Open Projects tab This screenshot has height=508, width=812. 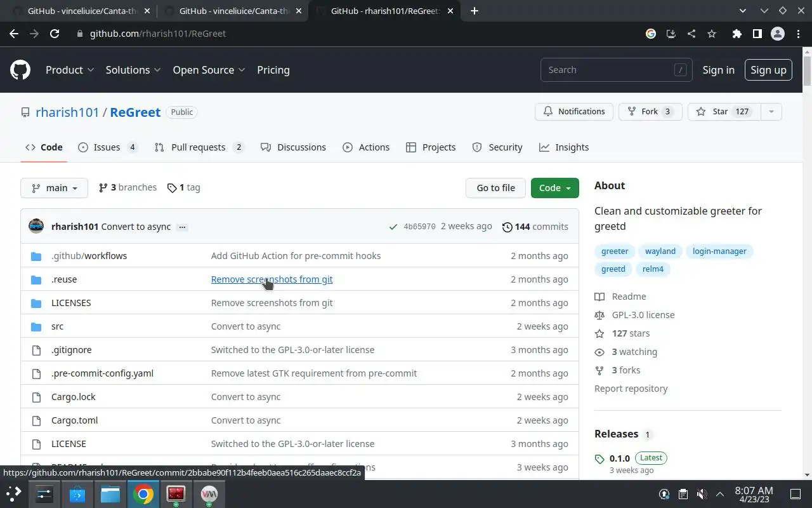[x=431, y=147]
